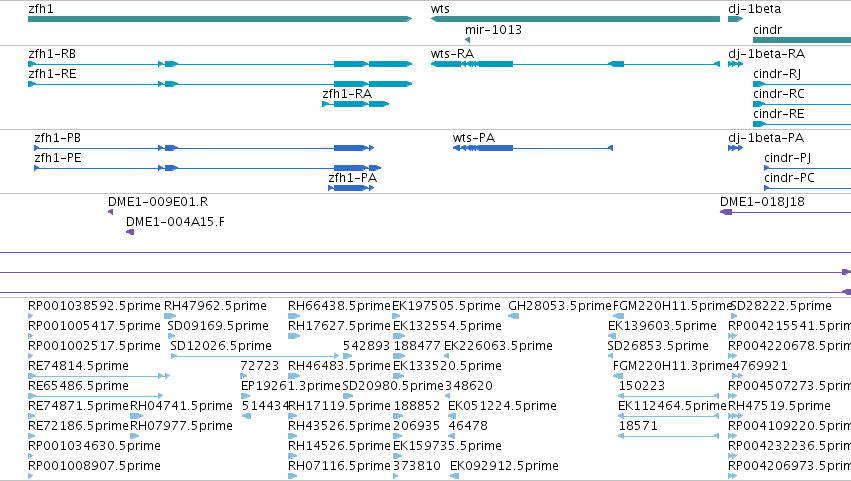Screen dimensions: 851x481
Task: Open the dj-1beta-PA protein label
Action: (x=766, y=138)
